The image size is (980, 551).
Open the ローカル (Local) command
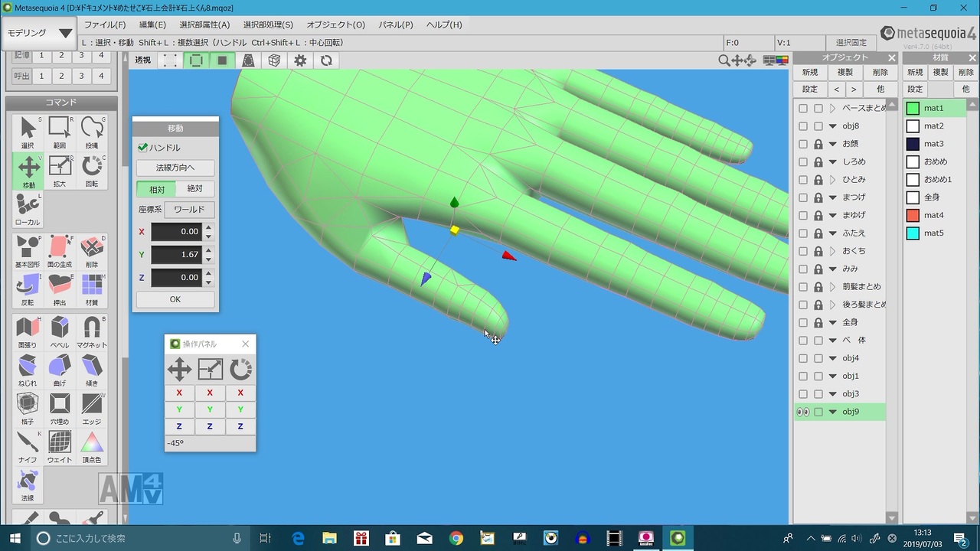(28, 210)
